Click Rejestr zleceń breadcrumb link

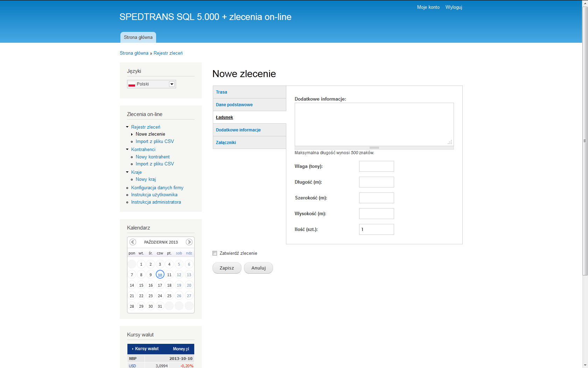tap(168, 53)
